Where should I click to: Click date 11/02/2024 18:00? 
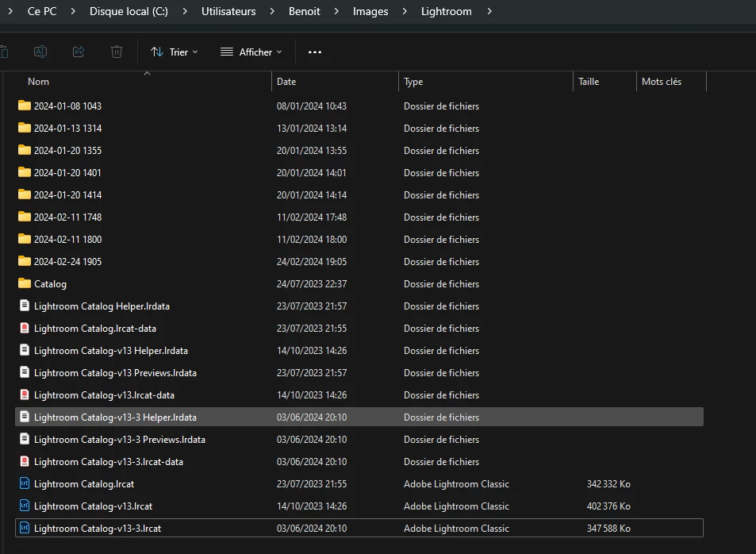tap(312, 240)
